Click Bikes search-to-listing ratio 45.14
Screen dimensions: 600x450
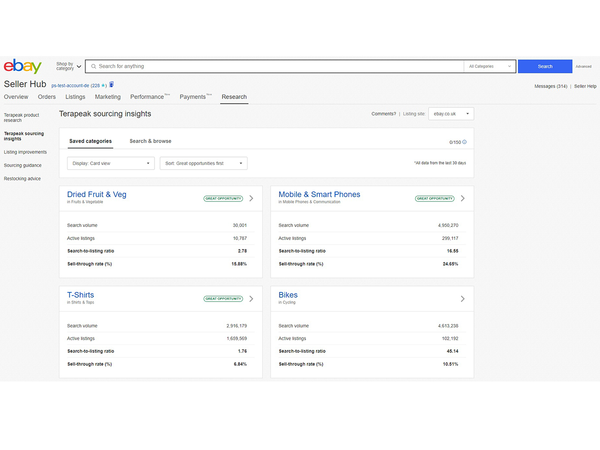[x=453, y=351]
